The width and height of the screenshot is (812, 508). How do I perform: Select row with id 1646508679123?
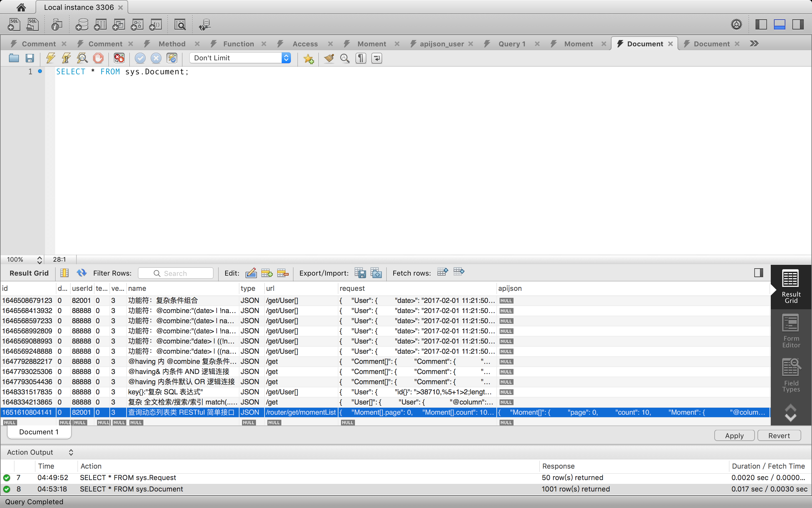point(385,300)
